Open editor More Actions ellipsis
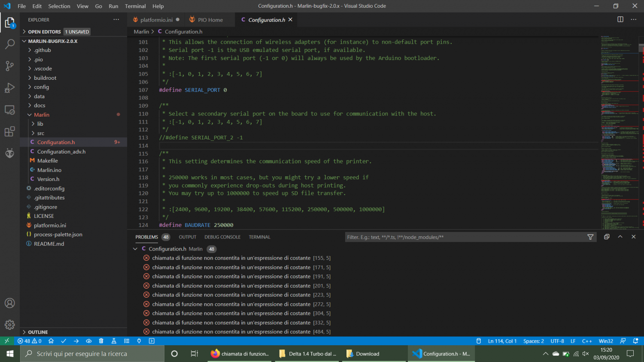Screen dimensions: 644x362 [634, 19]
